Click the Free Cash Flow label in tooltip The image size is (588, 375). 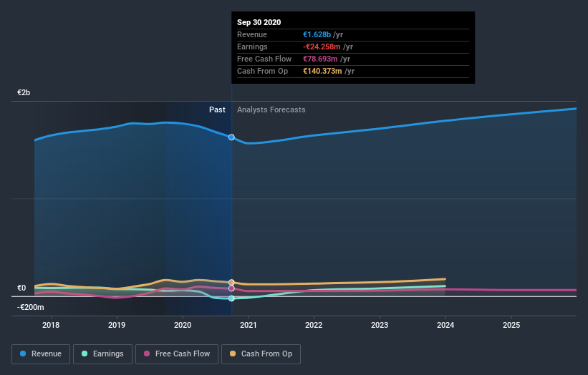(264, 59)
